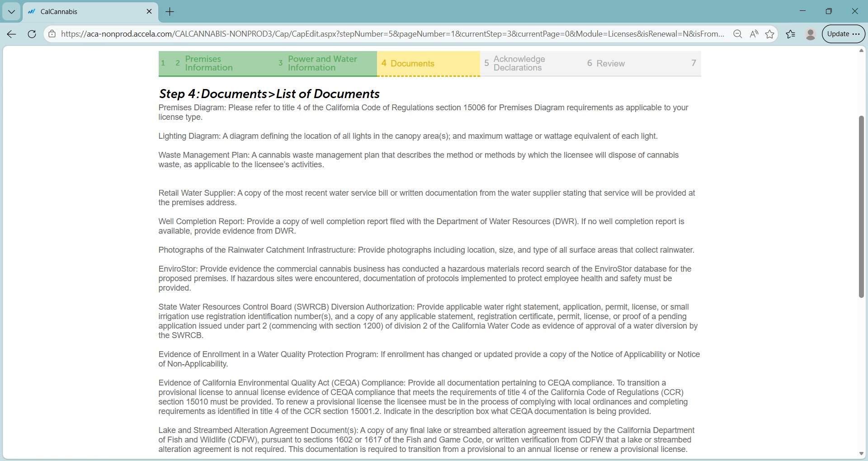Select step 5 Acknowledge Declarations

click(x=531, y=63)
